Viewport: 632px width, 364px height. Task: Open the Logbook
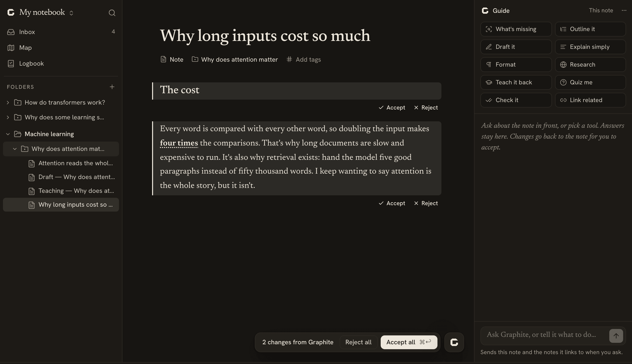(61, 63)
